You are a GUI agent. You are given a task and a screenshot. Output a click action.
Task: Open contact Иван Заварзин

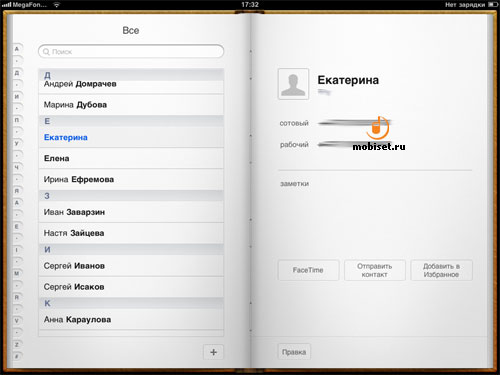coord(131,212)
